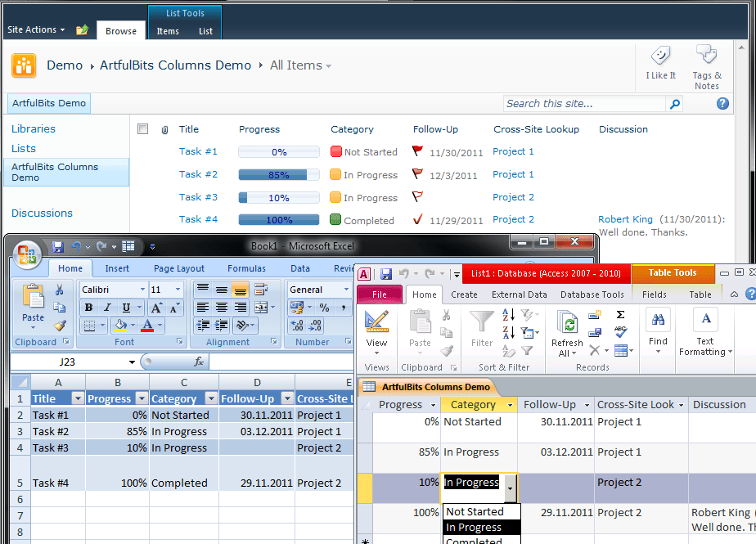The height and width of the screenshot is (544, 756).
Task: Open Access Database Tools tab
Action: click(592, 294)
